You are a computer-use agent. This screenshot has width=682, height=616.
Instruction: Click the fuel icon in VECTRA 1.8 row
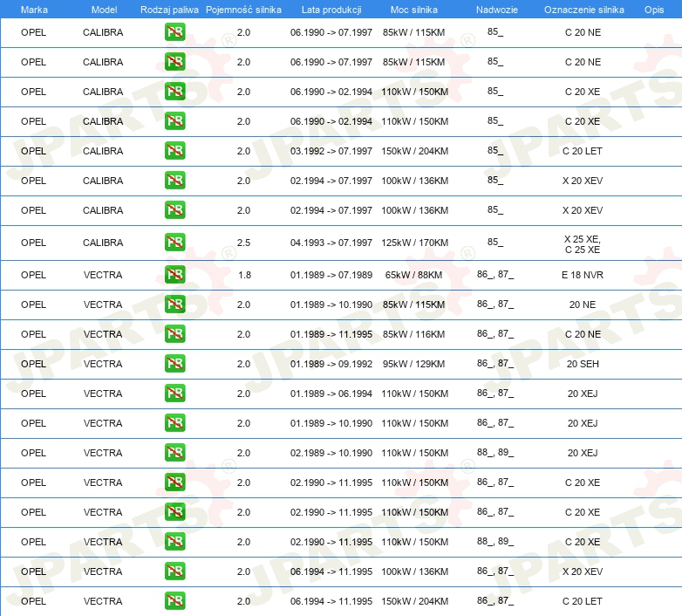(x=174, y=275)
